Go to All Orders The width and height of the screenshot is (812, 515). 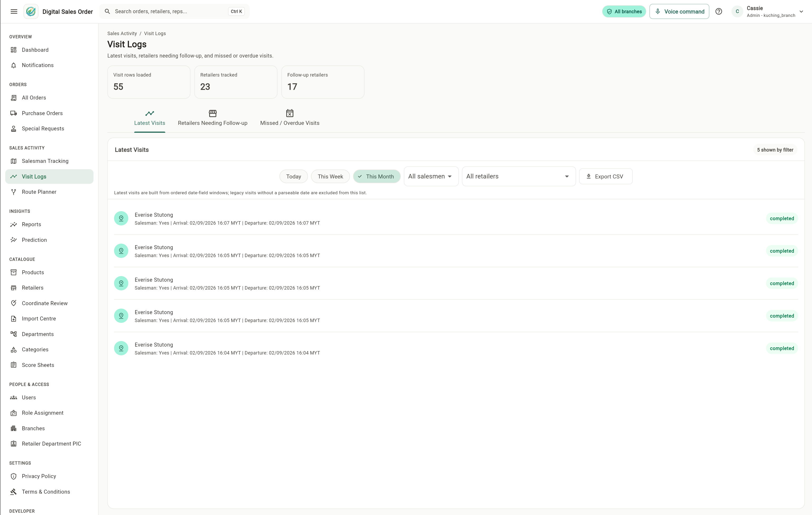click(x=49, y=97)
